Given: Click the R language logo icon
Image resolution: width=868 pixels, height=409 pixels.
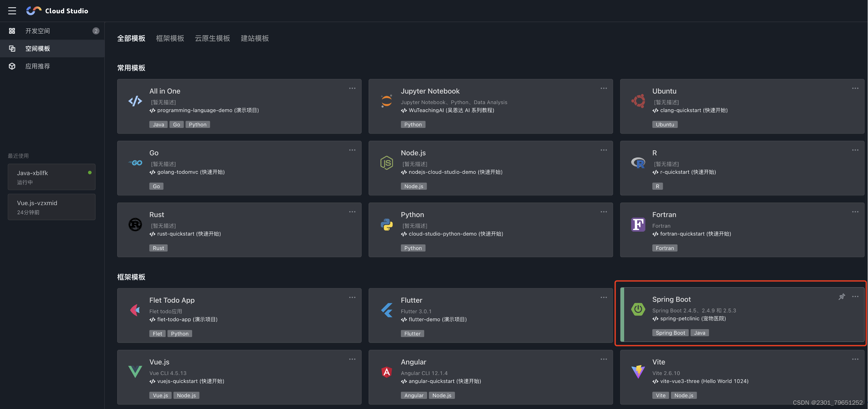Looking at the screenshot, I should click(x=638, y=163).
